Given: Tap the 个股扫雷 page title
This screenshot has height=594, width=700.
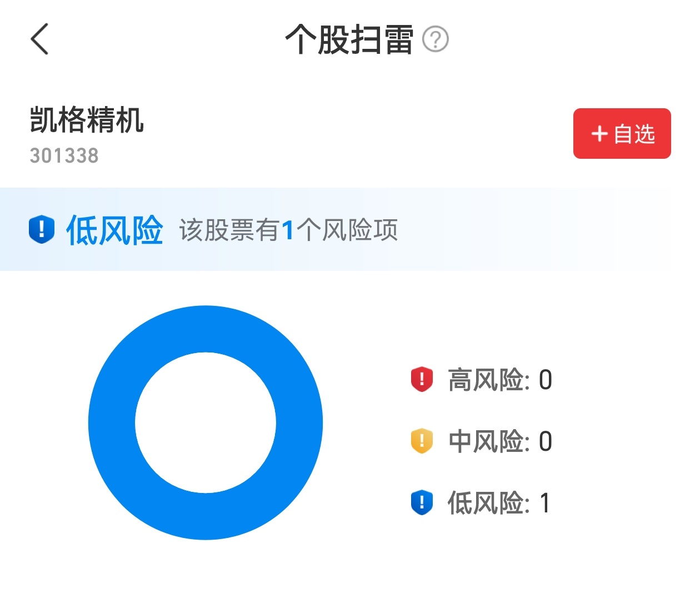Looking at the screenshot, I should point(349,39).
